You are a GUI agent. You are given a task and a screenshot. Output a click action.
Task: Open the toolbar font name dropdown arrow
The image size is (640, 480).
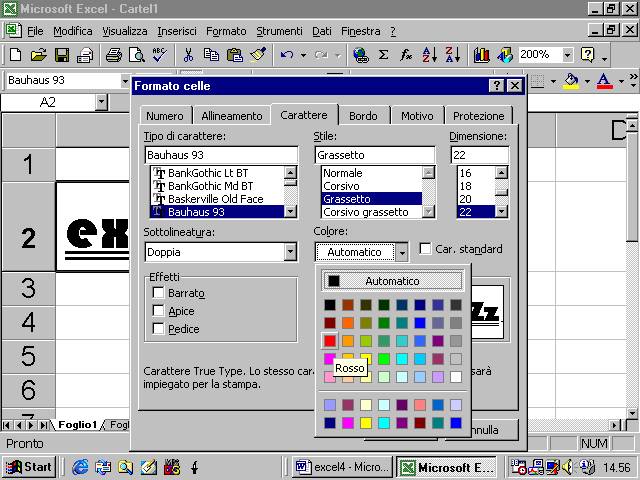click(125, 81)
